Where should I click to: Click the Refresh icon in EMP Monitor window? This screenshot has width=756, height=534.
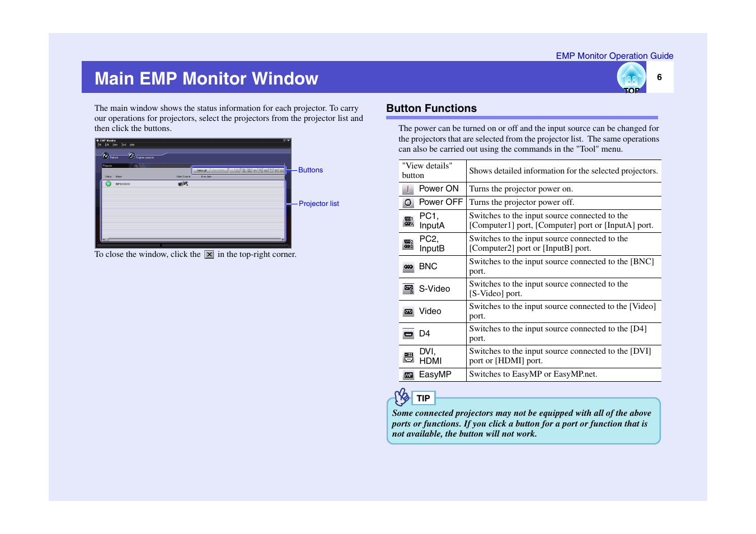[105, 156]
